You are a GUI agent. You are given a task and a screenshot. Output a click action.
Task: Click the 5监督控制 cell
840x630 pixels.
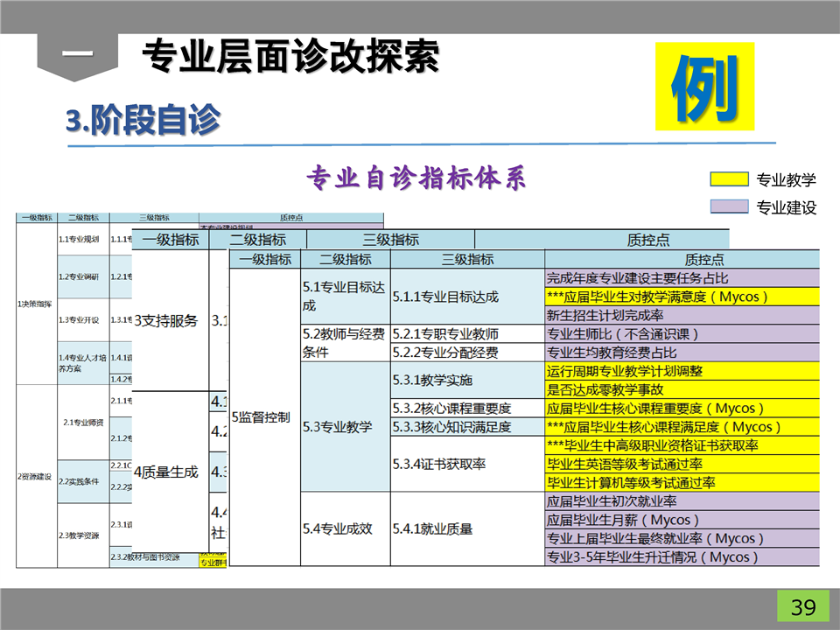pos(265,417)
